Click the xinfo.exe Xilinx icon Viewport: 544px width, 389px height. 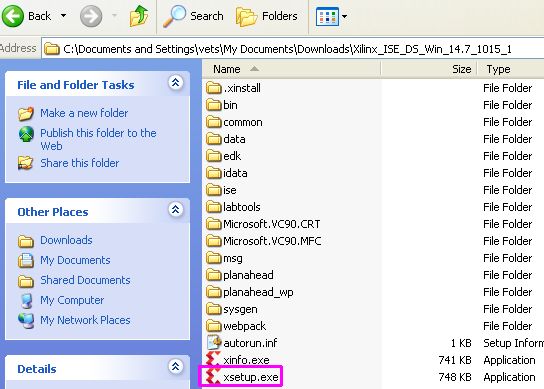point(213,359)
